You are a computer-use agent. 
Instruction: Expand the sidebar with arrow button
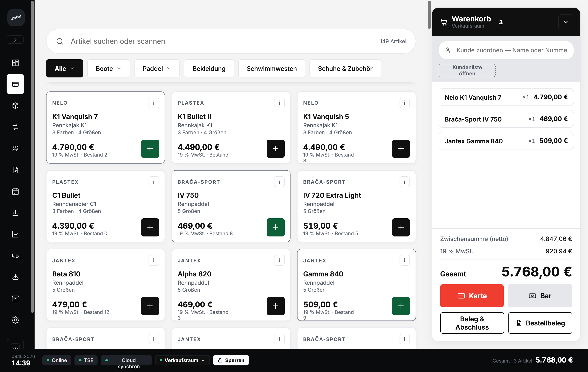[15, 40]
